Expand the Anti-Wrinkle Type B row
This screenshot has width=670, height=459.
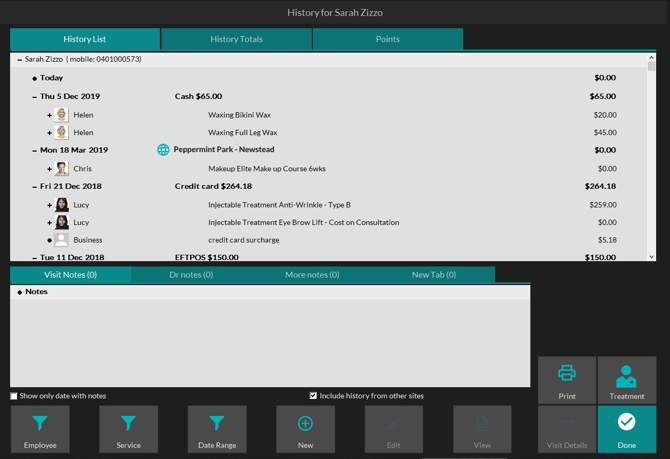pyautogui.click(x=50, y=205)
